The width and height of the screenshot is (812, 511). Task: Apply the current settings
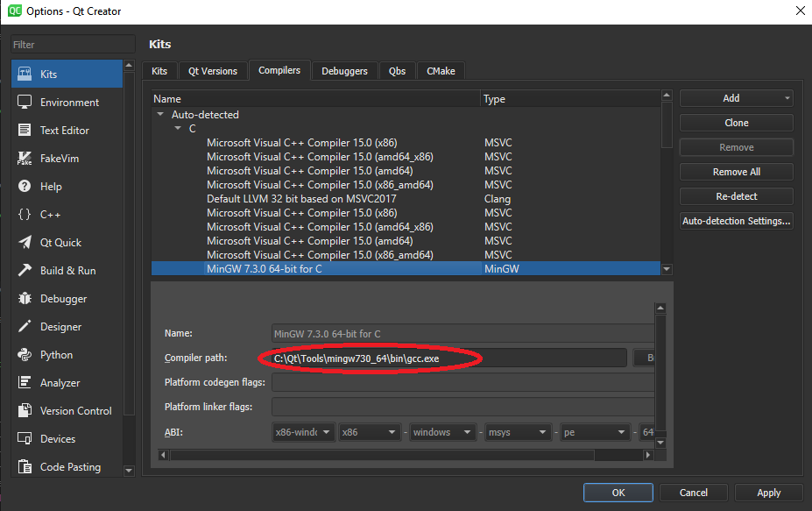(768, 493)
